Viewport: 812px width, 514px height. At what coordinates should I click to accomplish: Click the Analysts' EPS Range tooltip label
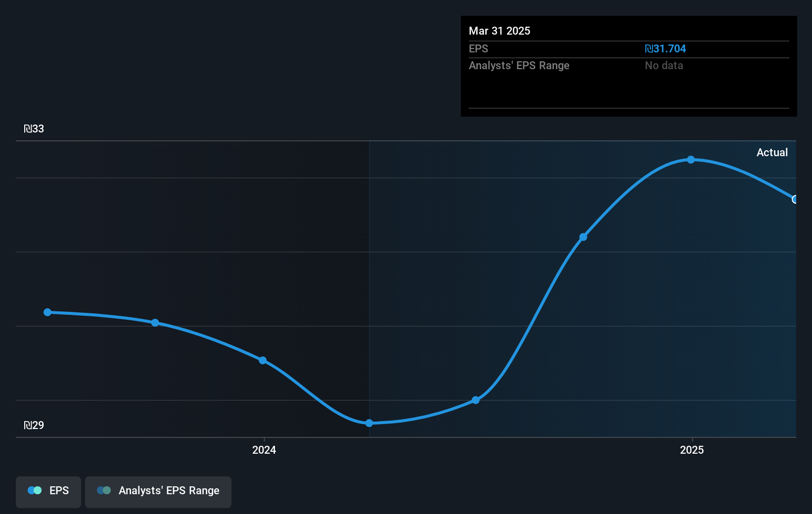pyautogui.click(x=519, y=65)
